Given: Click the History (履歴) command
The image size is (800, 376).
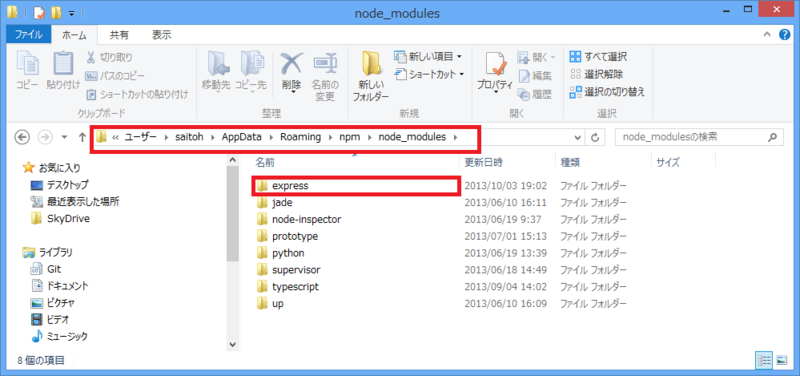Looking at the screenshot, I should point(535,94).
